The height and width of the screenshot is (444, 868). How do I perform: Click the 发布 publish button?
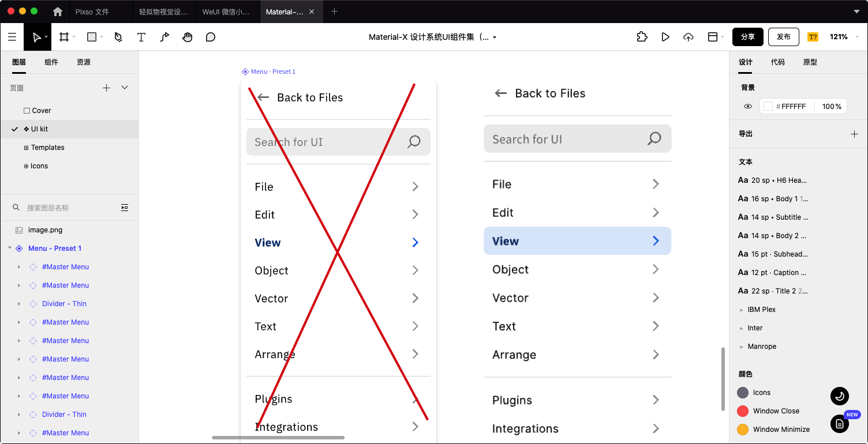(x=784, y=37)
